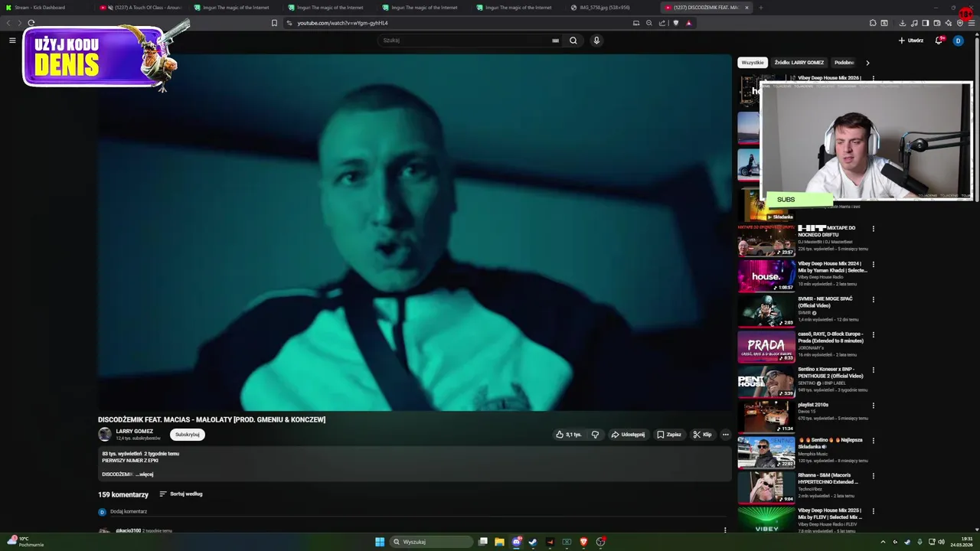Start voice search with the microphone icon

(x=596, y=41)
